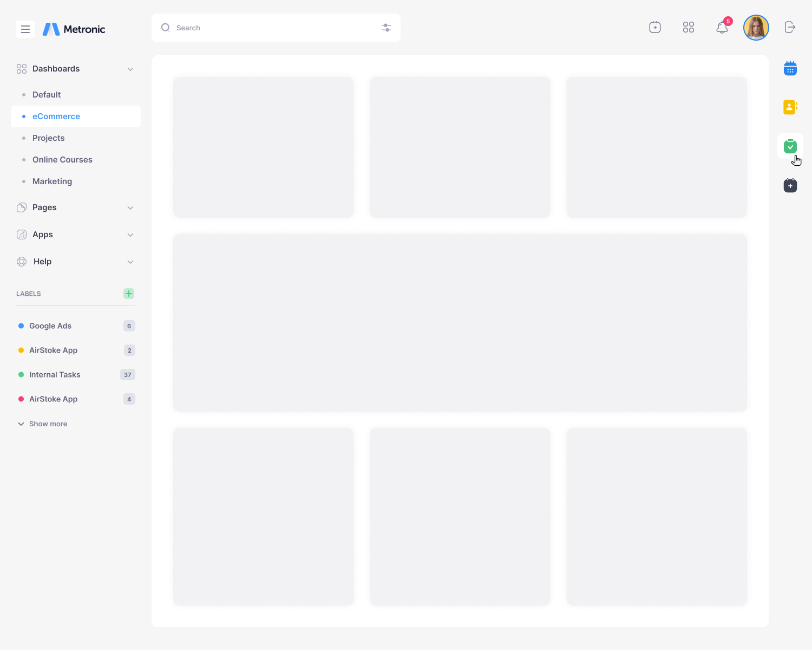Select the Online Courses menu item
Screen dimensions: 812x650
coord(62,160)
